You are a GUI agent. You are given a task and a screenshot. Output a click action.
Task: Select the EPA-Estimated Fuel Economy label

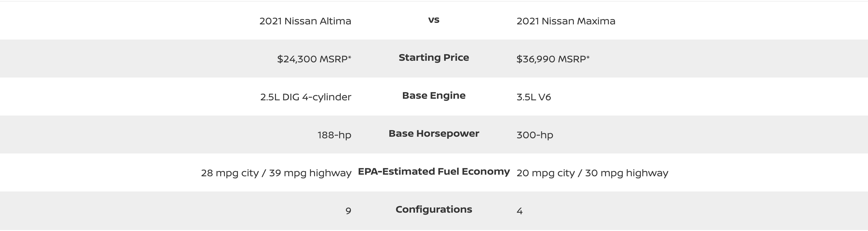coord(434,172)
